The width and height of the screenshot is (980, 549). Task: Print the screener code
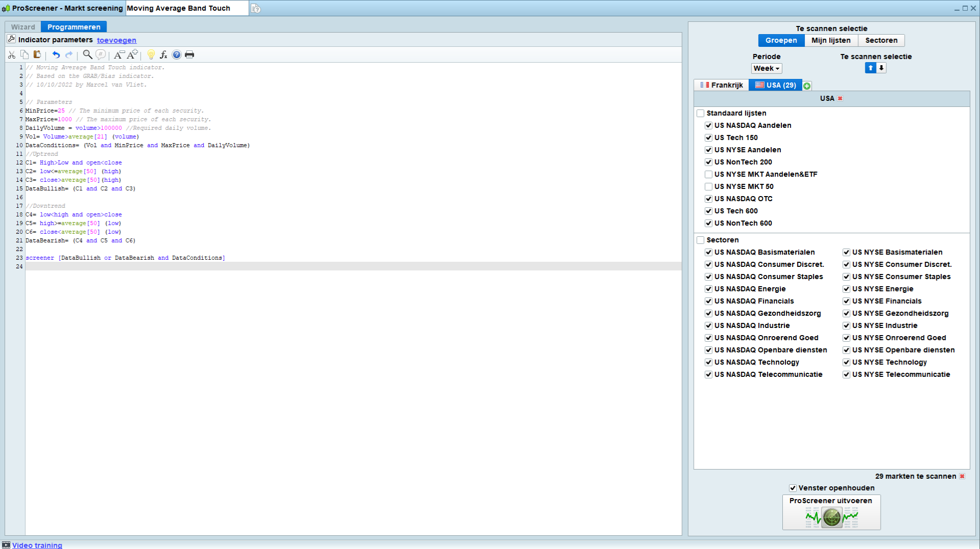pyautogui.click(x=189, y=54)
